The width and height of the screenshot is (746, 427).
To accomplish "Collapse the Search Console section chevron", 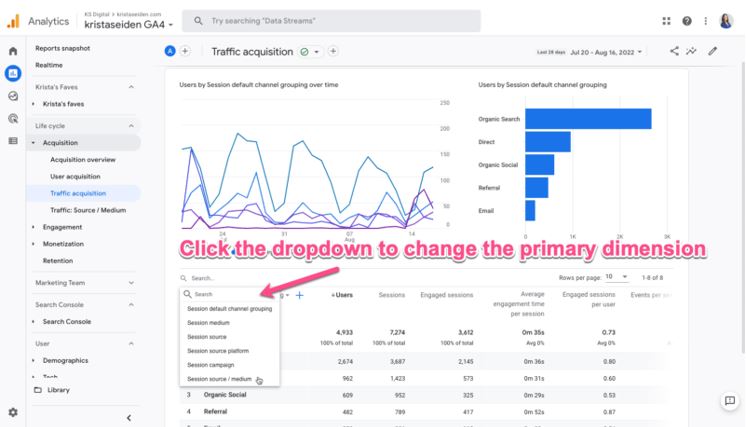I will click(x=131, y=304).
